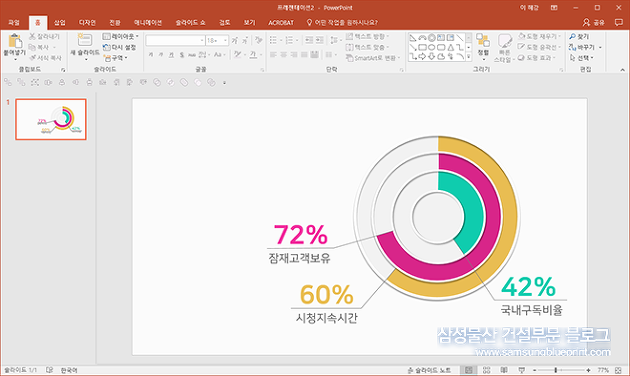Add a new slide with 새 슬라이드
This screenshot has height=376, width=630.
[x=85, y=46]
